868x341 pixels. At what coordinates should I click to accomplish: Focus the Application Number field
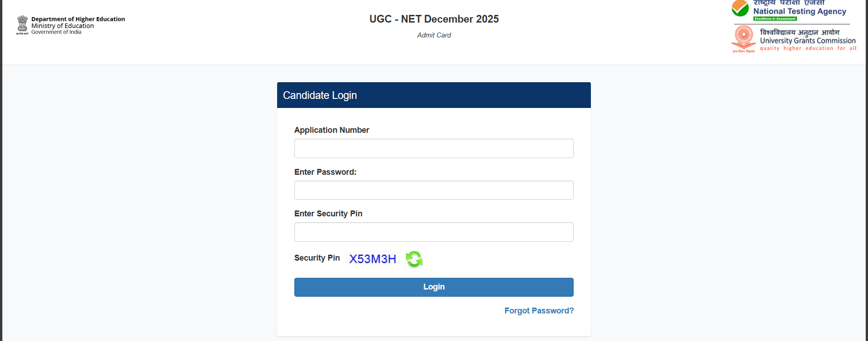click(434, 149)
